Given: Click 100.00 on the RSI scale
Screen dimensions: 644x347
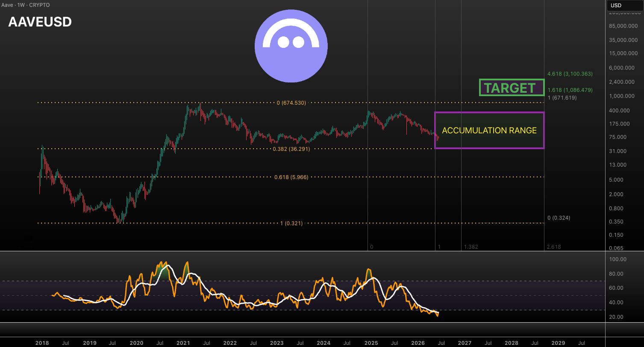Looking at the screenshot, I should pyautogui.click(x=619, y=259).
